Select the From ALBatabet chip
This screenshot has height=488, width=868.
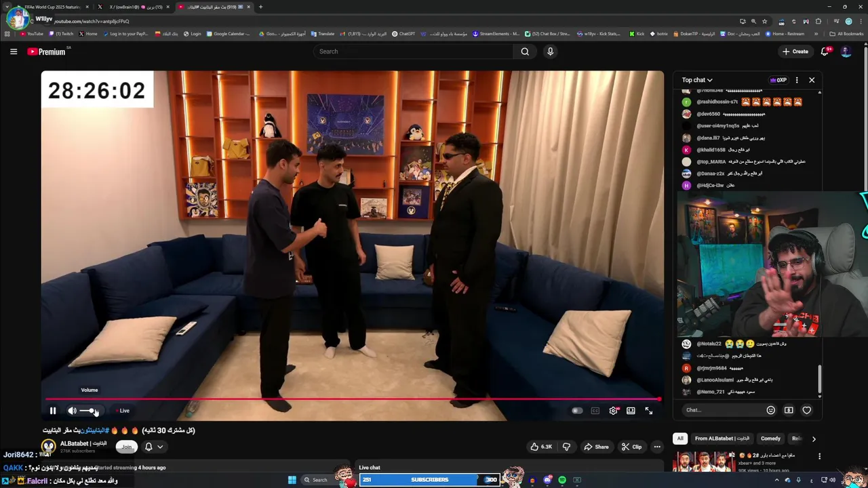point(722,439)
